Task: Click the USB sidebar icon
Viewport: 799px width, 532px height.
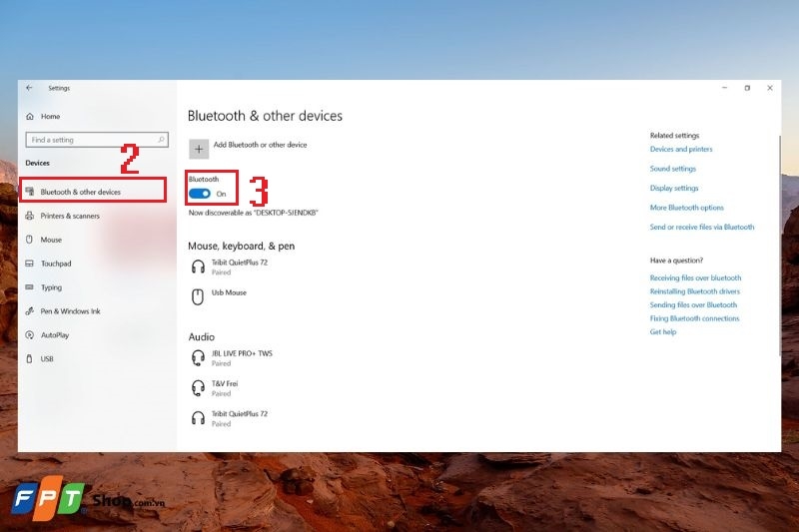Action: click(30, 359)
